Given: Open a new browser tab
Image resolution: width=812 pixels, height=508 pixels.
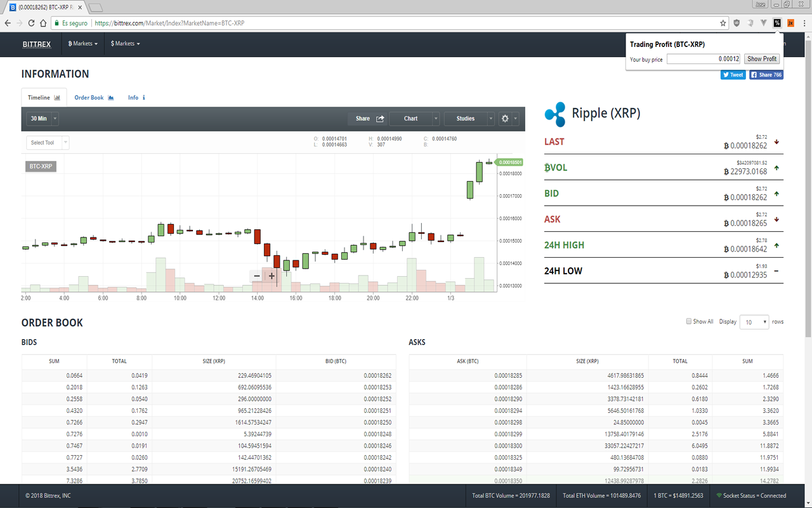Looking at the screenshot, I should 96,8.
